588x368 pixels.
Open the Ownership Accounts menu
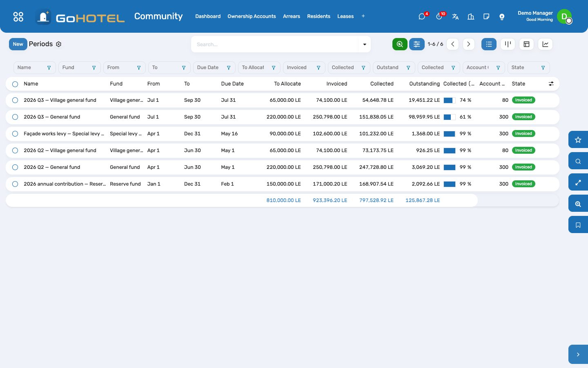pyautogui.click(x=252, y=16)
